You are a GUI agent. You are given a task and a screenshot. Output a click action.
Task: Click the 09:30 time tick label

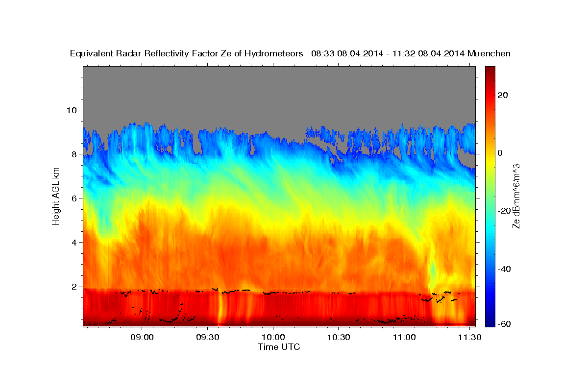[208, 338]
